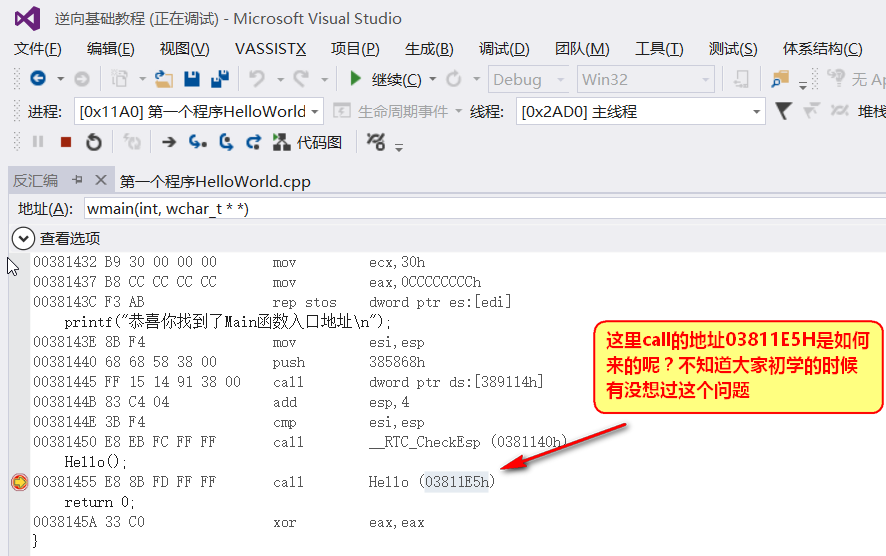886x556 pixels.
Task: Click the percent tool icon in debug toolbar
Action: click(x=376, y=141)
